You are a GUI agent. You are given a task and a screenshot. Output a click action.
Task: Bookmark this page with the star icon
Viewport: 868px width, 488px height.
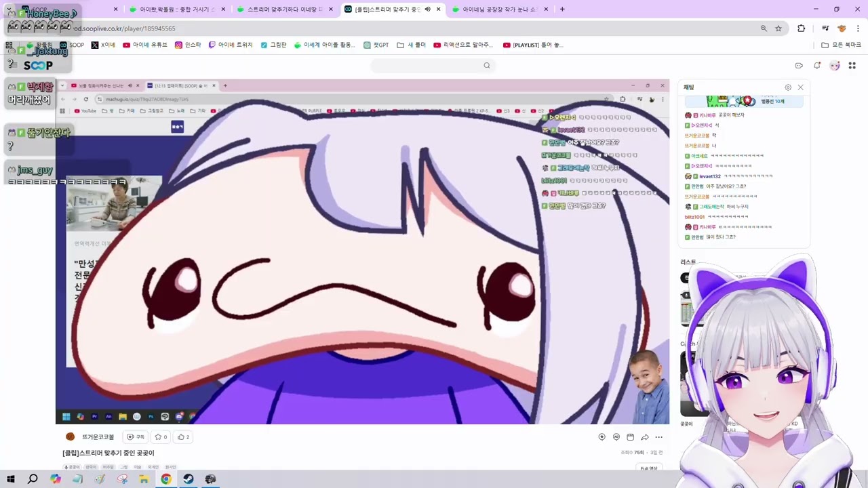click(778, 28)
